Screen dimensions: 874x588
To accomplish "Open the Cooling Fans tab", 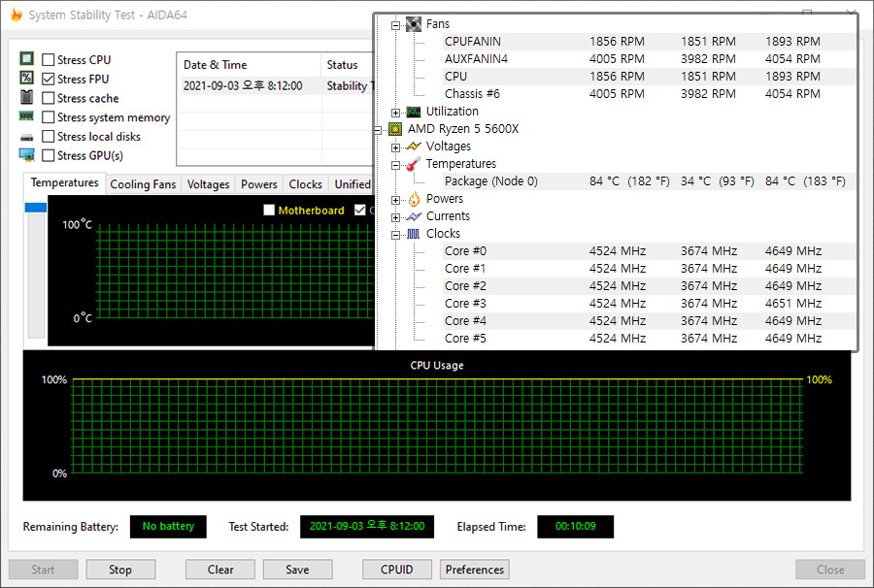I will tap(143, 184).
